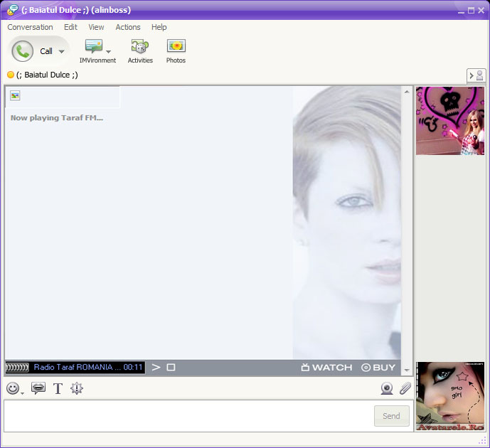
Task: Open the emoticon smiley picker
Action: (13, 388)
